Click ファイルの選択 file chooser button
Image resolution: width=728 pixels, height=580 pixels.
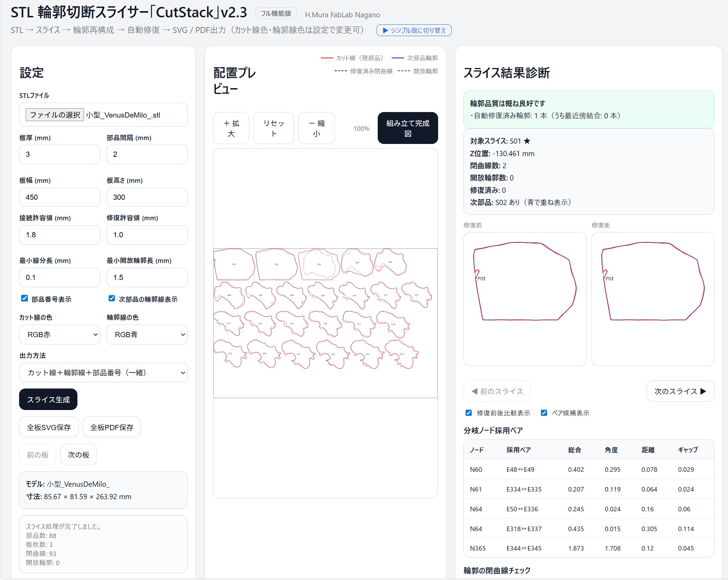coord(55,115)
